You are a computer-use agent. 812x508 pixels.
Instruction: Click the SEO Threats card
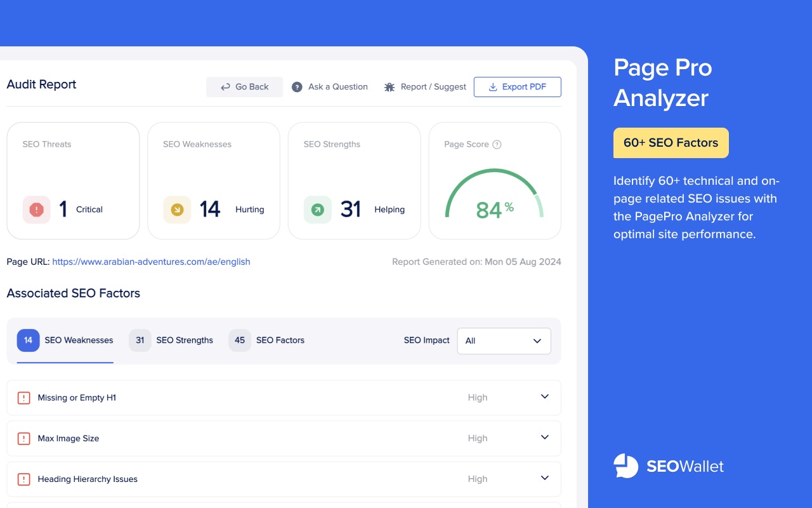coord(73,181)
